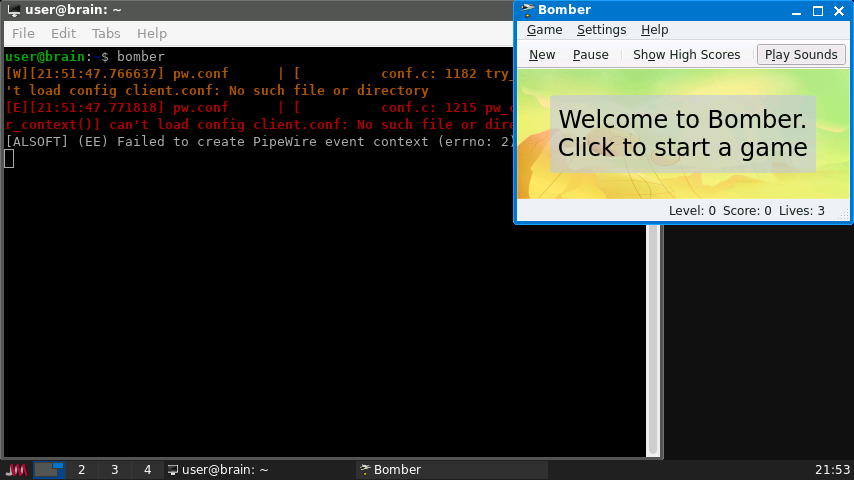Viewport: 854px width, 480px height.
Task: Click the welcome message to start game
Action: point(682,134)
